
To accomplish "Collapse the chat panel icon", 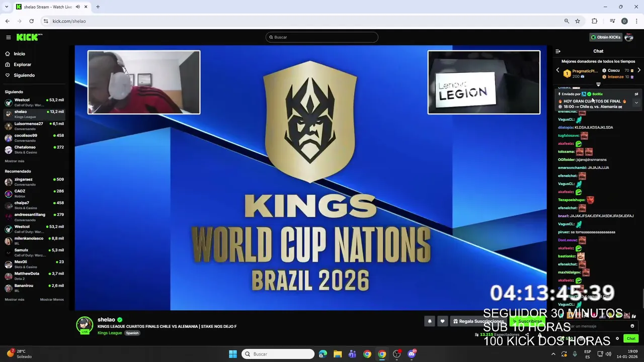I will (558, 51).
